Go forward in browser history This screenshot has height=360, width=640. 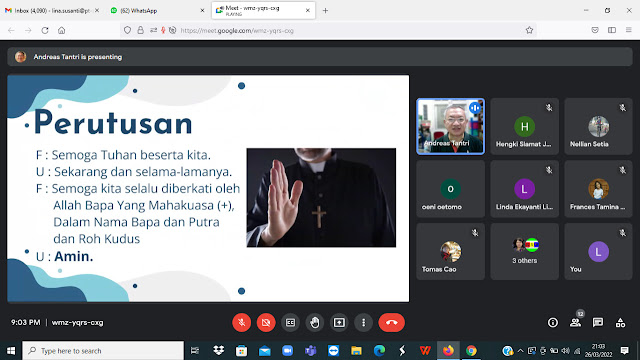[x=28, y=30]
